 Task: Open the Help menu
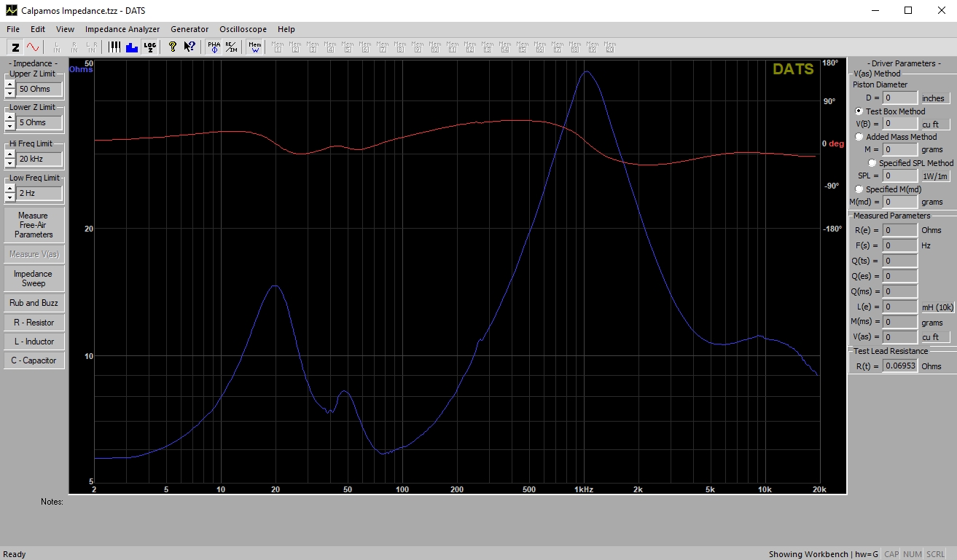tap(286, 29)
